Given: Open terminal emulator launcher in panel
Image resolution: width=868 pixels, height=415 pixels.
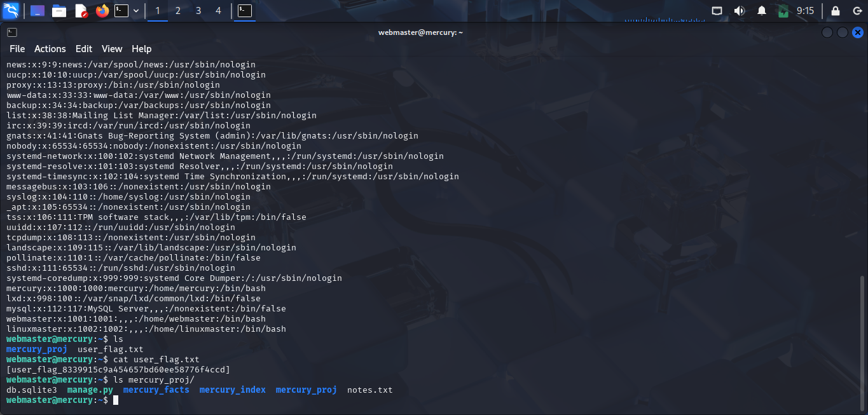Looking at the screenshot, I should coord(121,11).
